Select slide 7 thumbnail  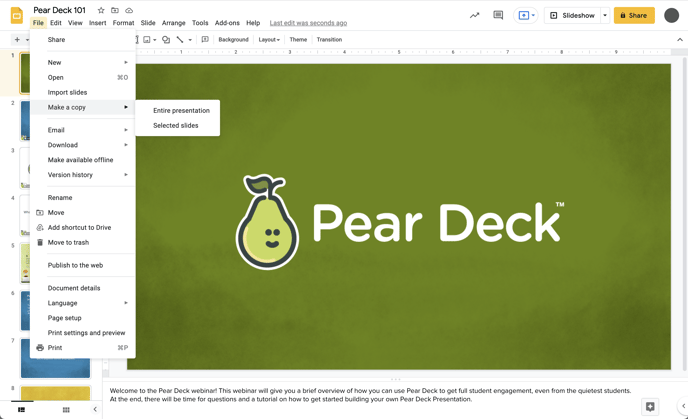click(55, 358)
